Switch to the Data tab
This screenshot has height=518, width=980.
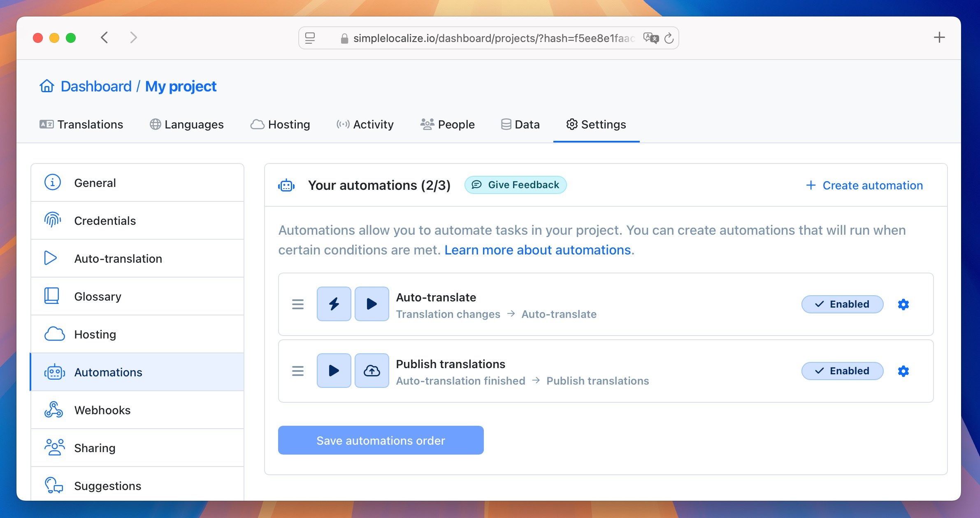pos(520,124)
